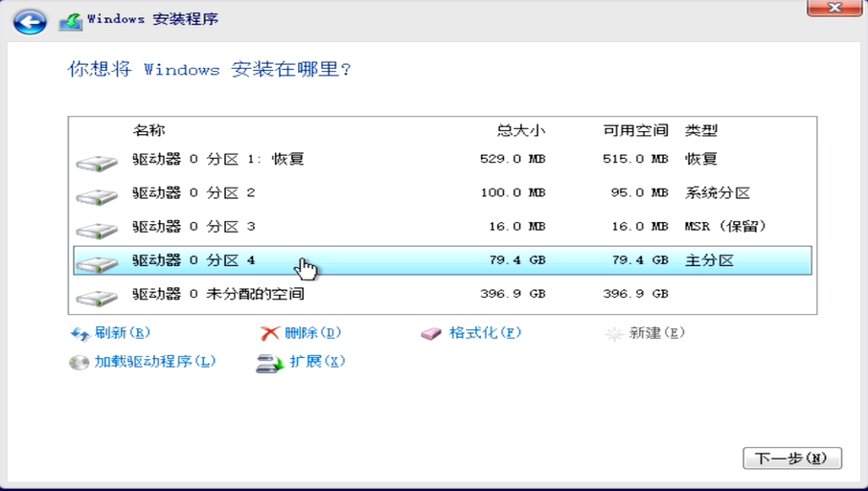The height and width of the screenshot is (491, 868).
Task: Click total size 396.9 GB value
Action: 513,294
